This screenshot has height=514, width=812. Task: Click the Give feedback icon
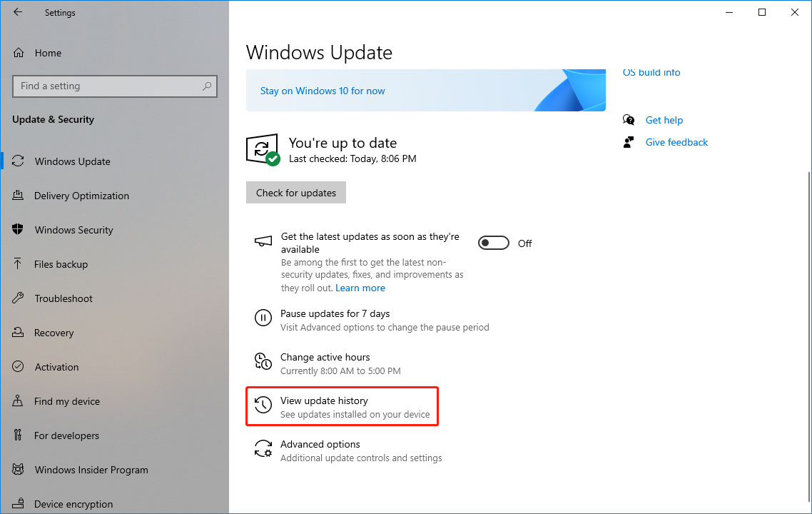click(629, 142)
